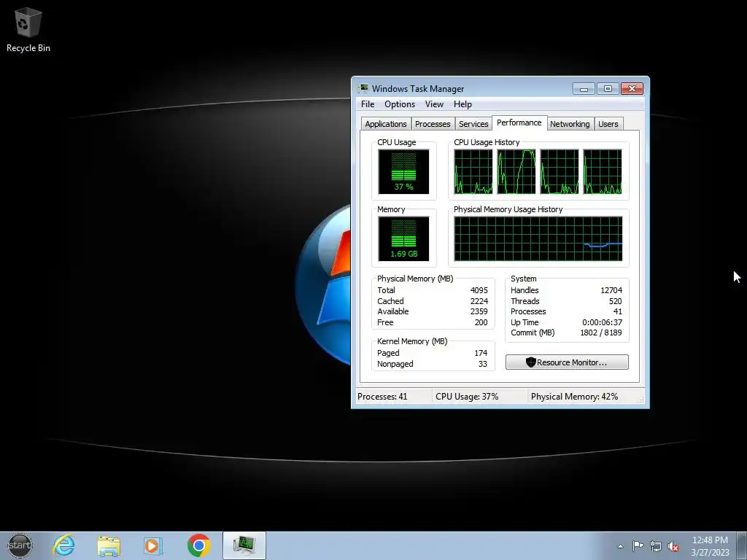Click the first CPU Usage History graph
This screenshot has height=560, width=747.
click(x=473, y=172)
